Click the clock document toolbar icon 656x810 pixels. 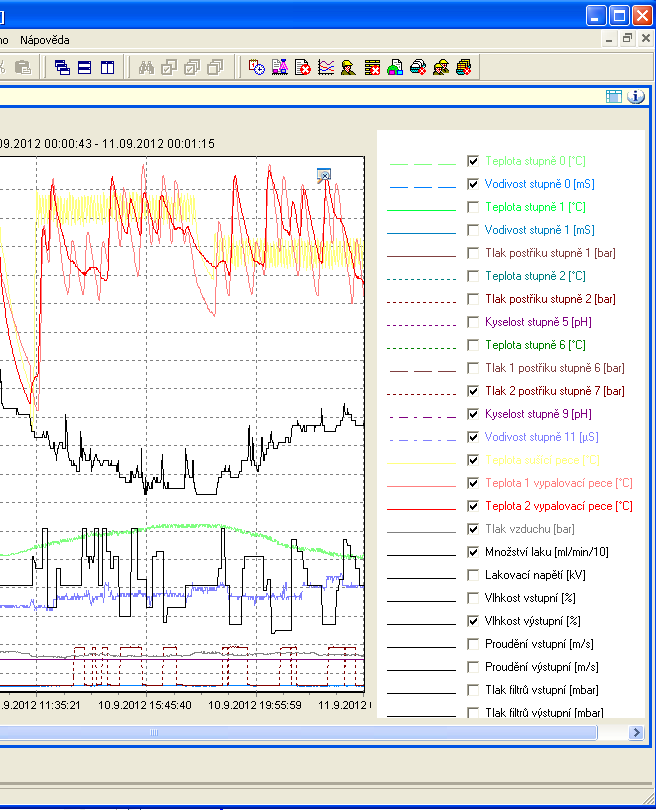click(256, 67)
